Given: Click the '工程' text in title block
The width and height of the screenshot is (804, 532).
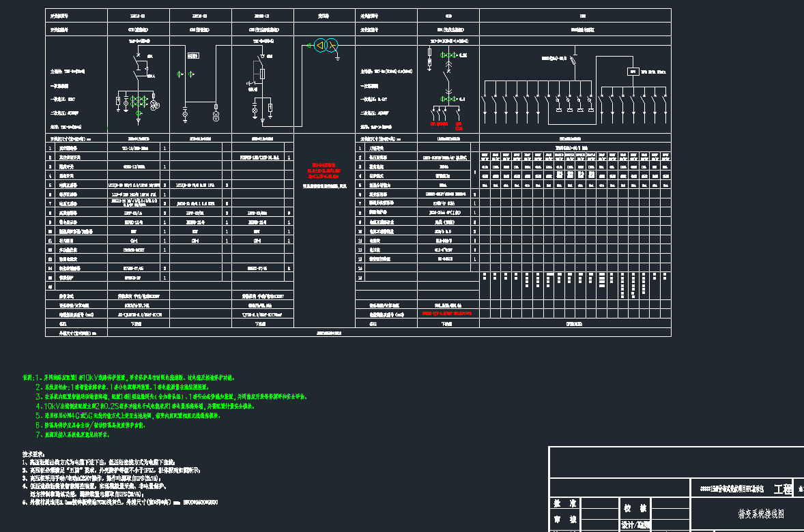Looking at the screenshot, I should point(782,489).
